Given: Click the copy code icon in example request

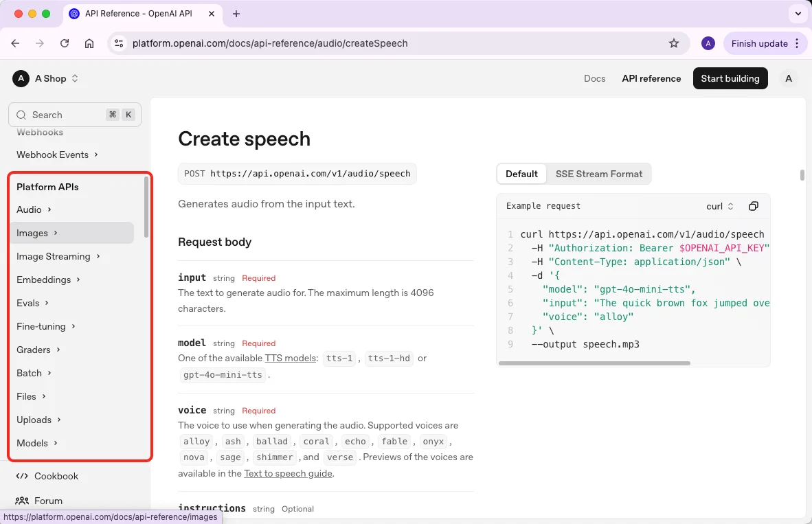Looking at the screenshot, I should (754, 206).
